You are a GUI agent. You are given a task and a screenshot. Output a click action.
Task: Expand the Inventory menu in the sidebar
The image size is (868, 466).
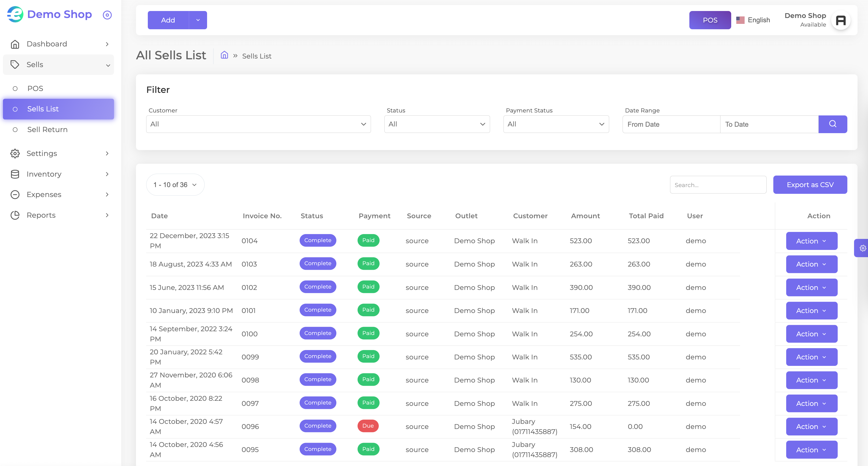(x=59, y=174)
